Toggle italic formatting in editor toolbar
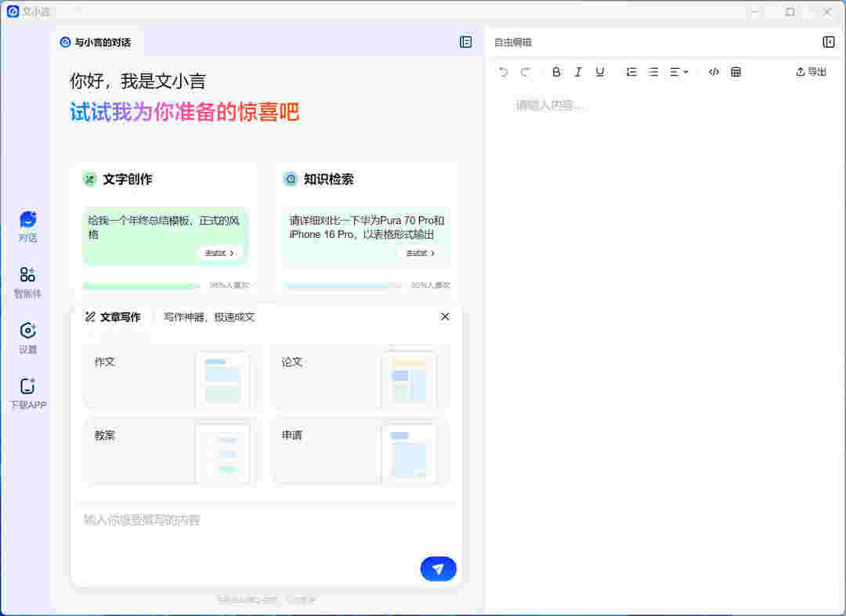The height and width of the screenshot is (616, 846). [578, 72]
